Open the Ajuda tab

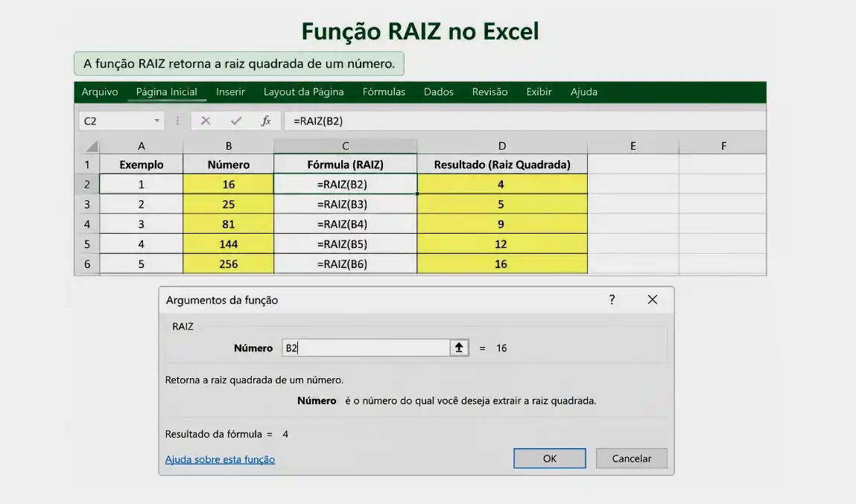583,92
